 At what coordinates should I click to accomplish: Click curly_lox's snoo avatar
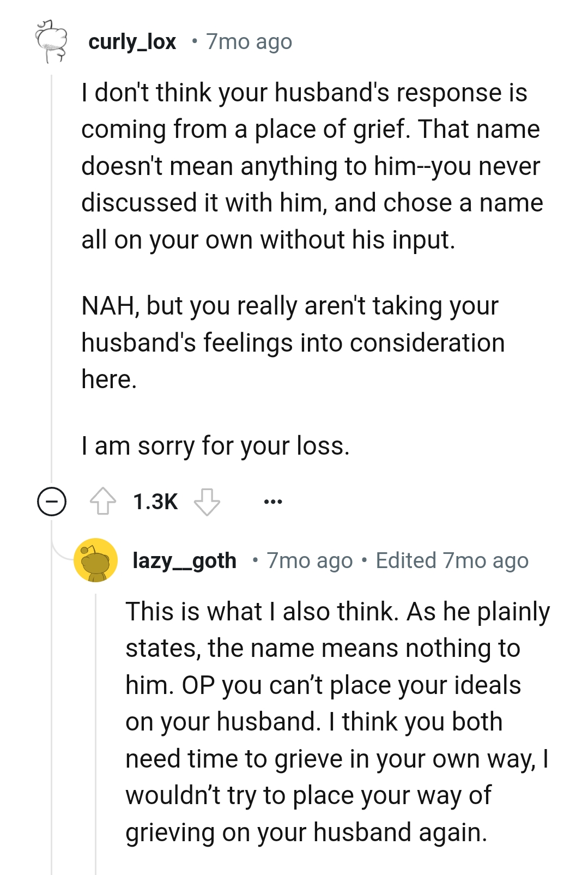coord(51,41)
